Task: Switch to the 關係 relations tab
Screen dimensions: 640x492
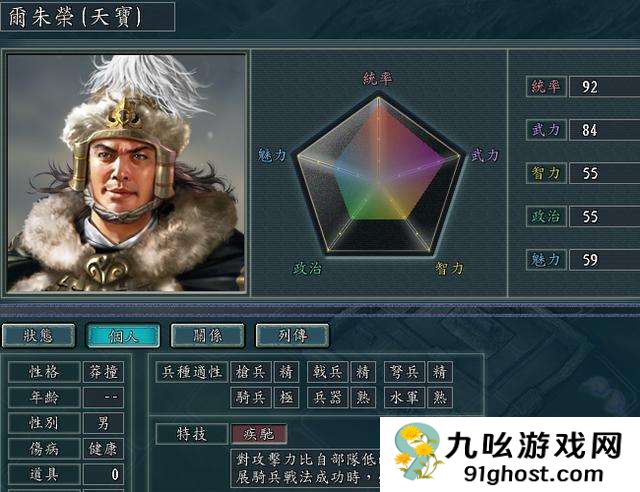Action: [207, 336]
